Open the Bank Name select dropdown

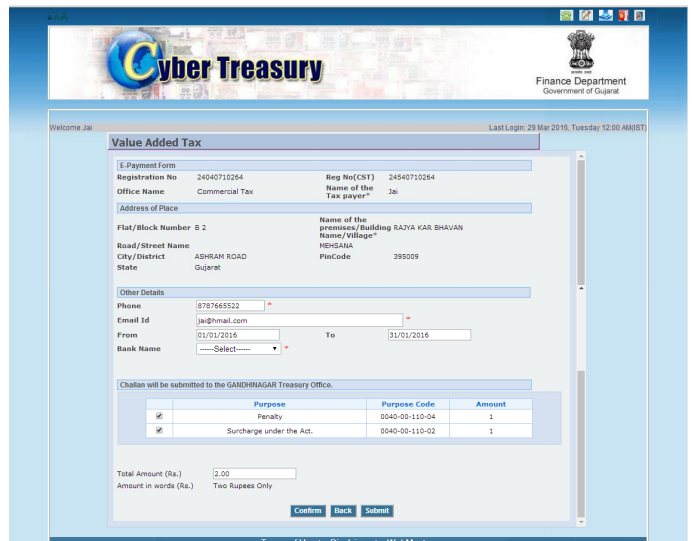pos(238,349)
